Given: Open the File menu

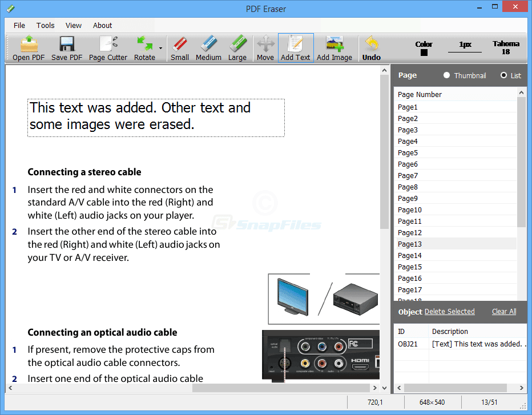Looking at the screenshot, I should tap(19, 26).
